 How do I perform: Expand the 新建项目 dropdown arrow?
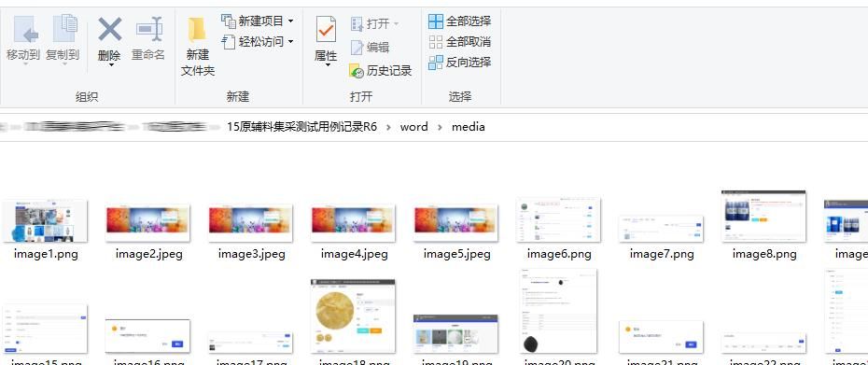click(x=290, y=21)
